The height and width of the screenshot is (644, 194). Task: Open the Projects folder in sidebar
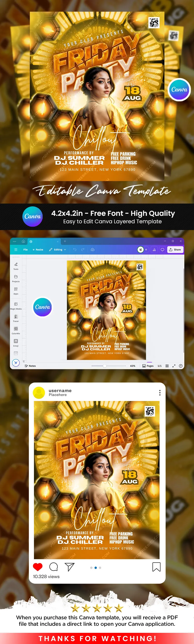click(x=16, y=278)
